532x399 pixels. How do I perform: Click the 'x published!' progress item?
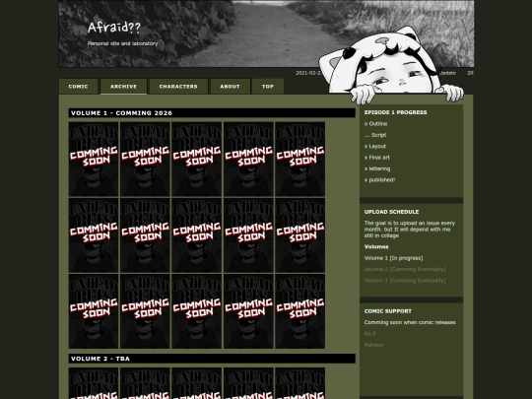pos(379,180)
